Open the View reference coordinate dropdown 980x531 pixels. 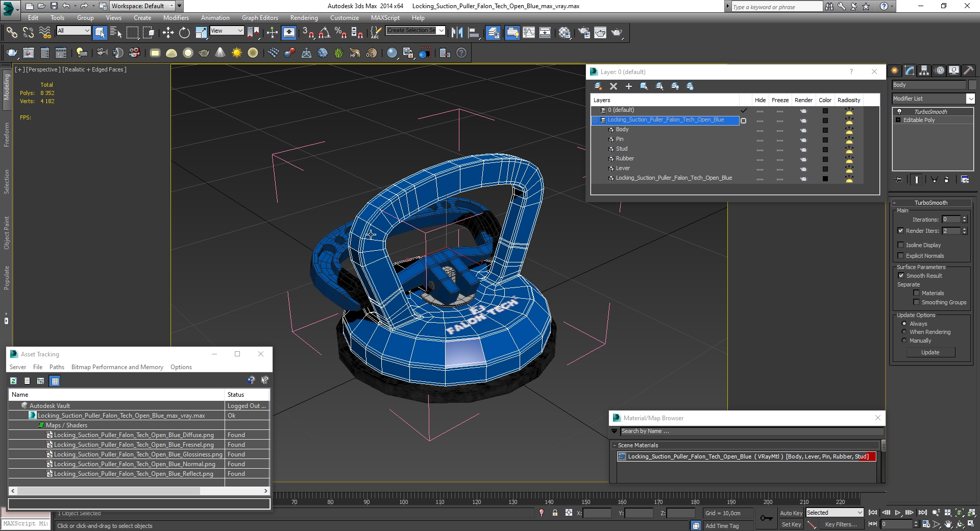pos(227,31)
